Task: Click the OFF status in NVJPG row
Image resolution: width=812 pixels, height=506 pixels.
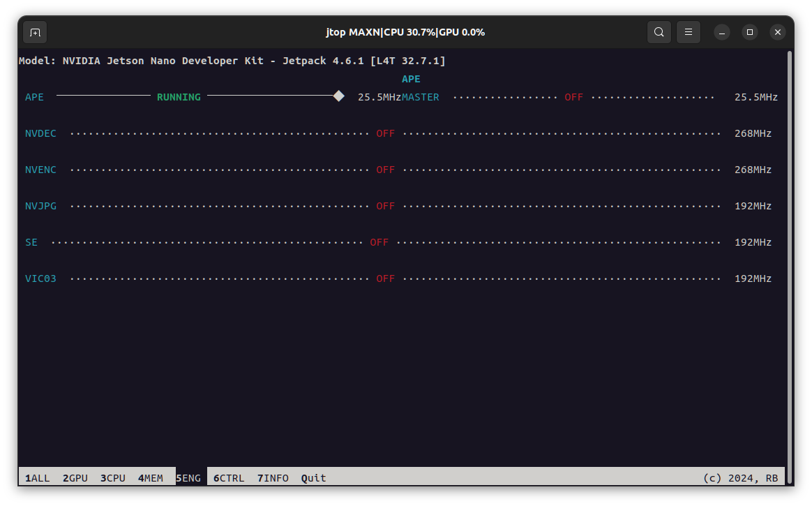Action: pyautogui.click(x=385, y=206)
